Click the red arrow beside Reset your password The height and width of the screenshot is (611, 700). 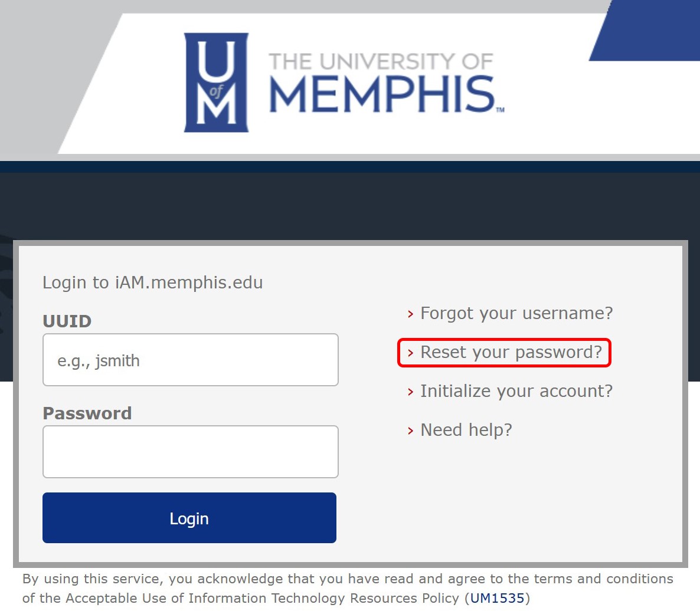(411, 353)
